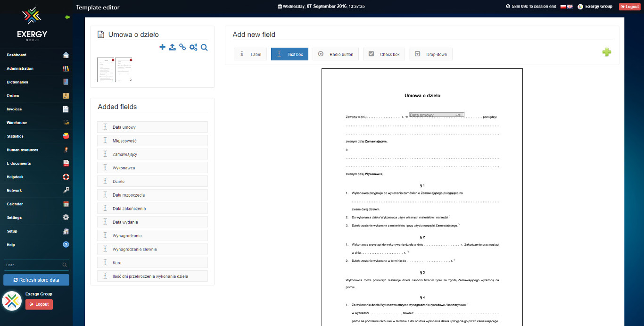644x326 pixels.
Task: Click the green plus to add field
Action: [607, 52]
